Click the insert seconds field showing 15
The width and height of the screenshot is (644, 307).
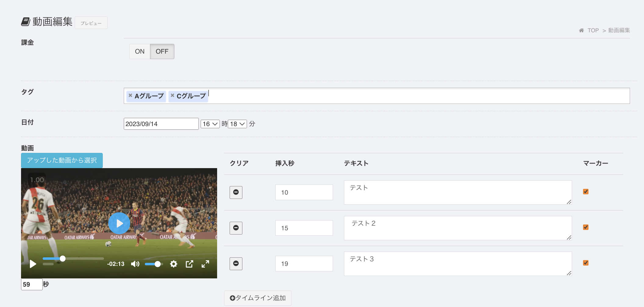(304, 228)
